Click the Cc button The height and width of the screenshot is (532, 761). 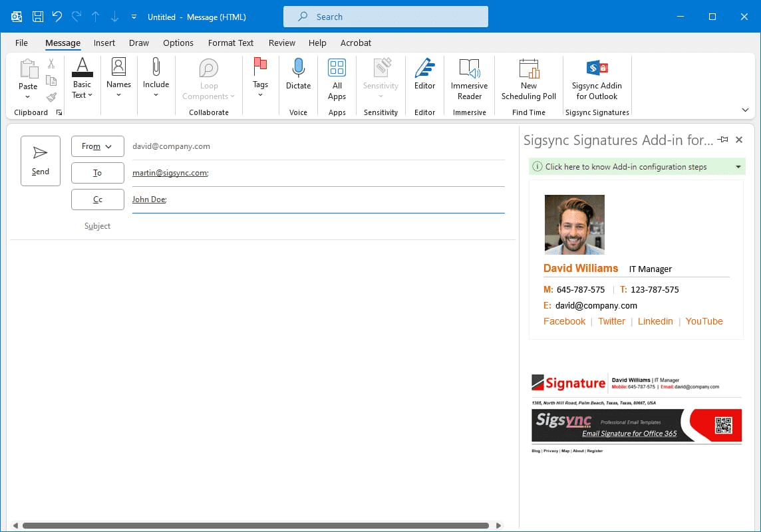point(97,199)
